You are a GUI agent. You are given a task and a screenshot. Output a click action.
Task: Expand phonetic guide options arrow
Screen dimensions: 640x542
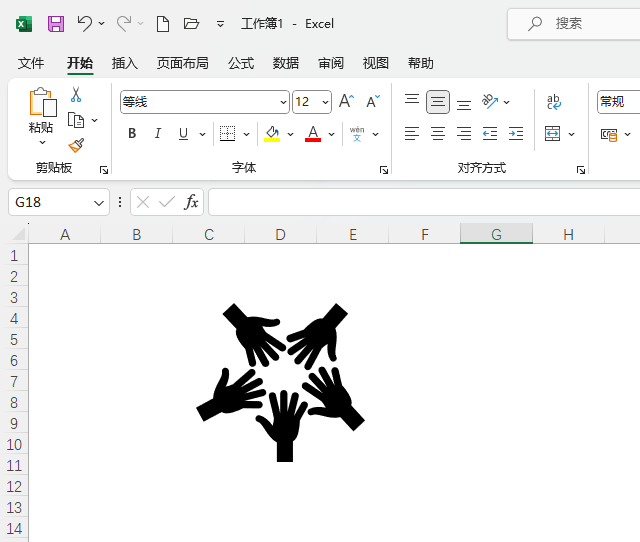pos(376,134)
